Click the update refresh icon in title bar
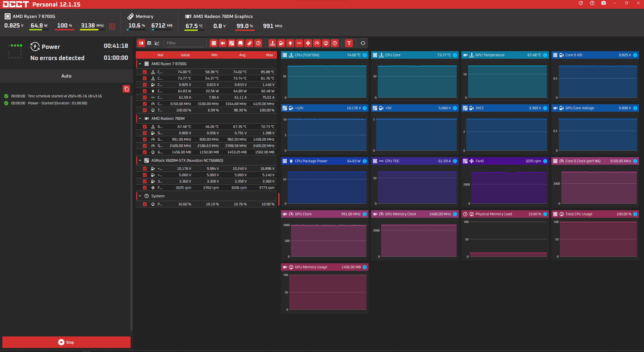 coord(581,3)
